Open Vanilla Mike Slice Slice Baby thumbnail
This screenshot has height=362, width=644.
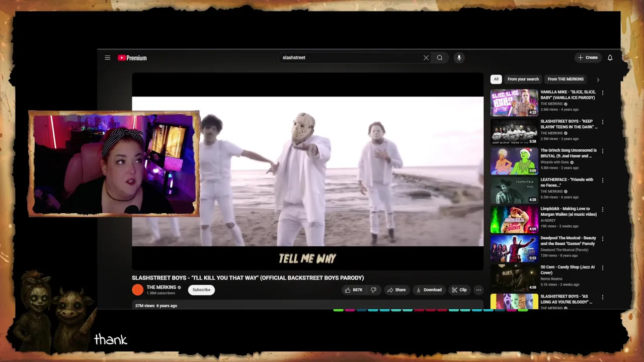pyautogui.click(x=514, y=103)
